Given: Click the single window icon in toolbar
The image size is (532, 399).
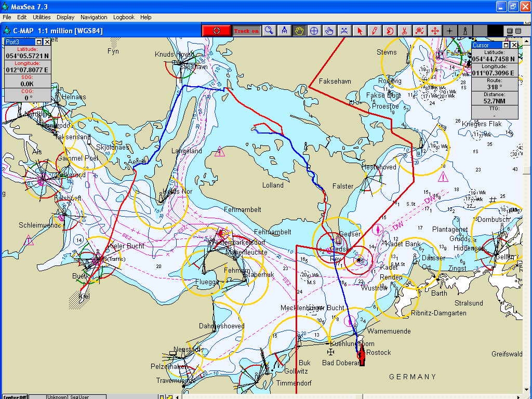Looking at the screenshot, I should [518, 31].
